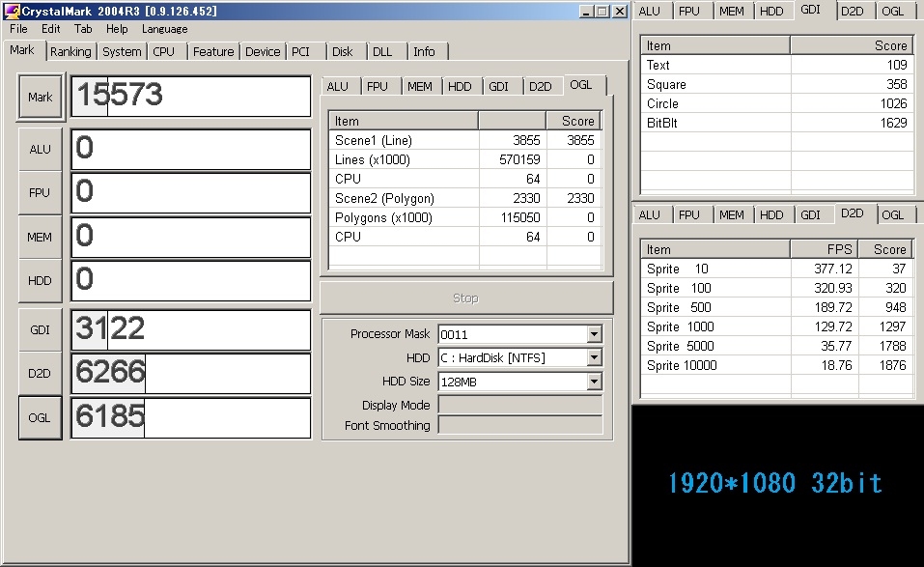Switch to the Ranking tab
924x567 pixels.
[x=70, y=52]
